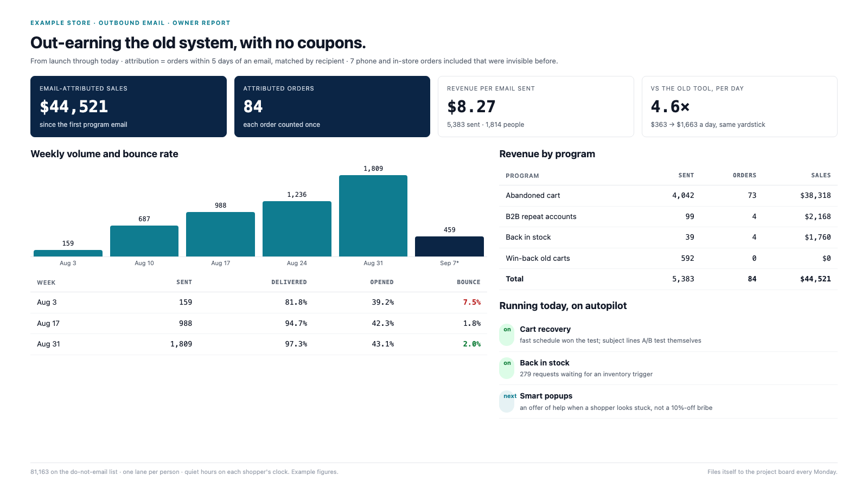Screen dimensions: 868x488
Task: Click the Revenue by program heading
Action: [547, 154]
